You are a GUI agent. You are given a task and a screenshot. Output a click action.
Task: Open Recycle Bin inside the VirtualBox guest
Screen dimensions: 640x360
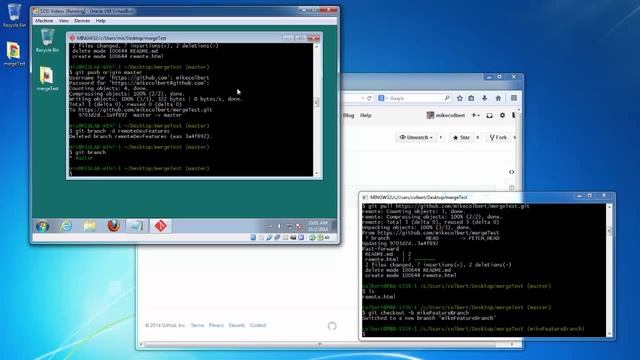(x=47, y=40)
